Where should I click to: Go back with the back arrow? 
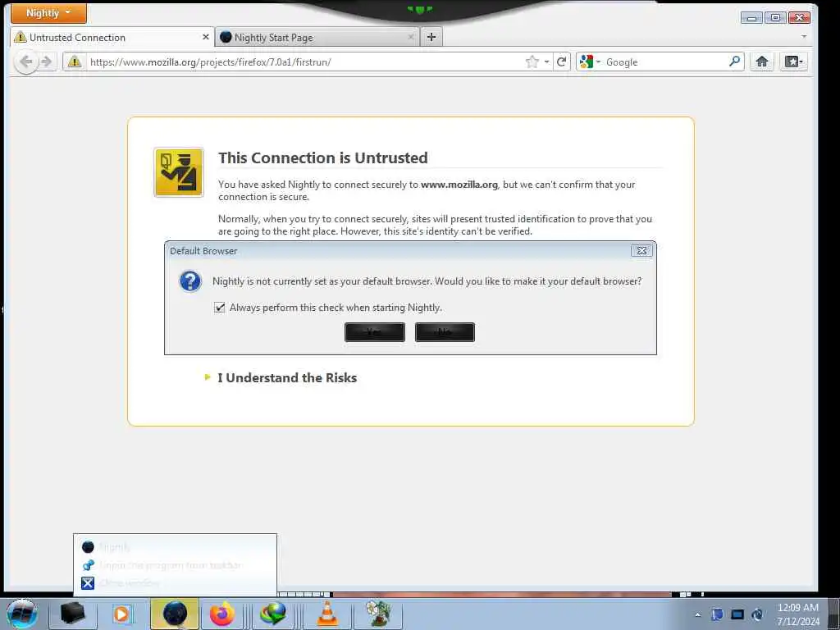click(25, 62)
